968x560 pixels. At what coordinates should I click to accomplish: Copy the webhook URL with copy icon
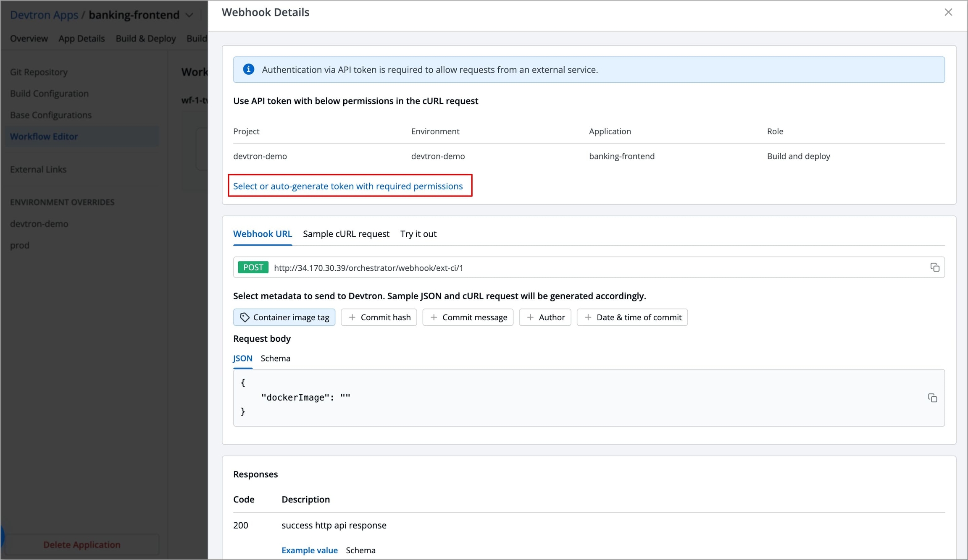pyautogui.click(x=934, y=267)
